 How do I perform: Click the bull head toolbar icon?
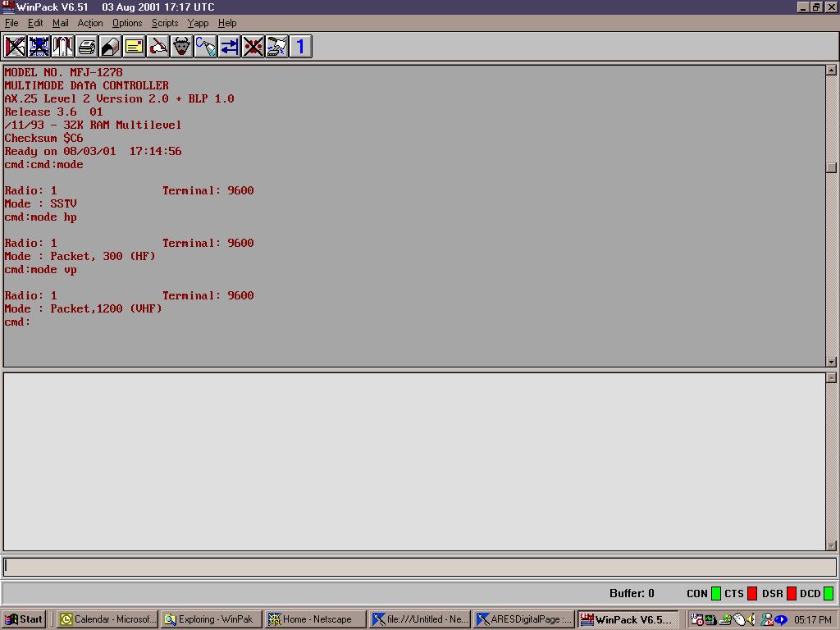pyautogui.click(x=181, y=47)
